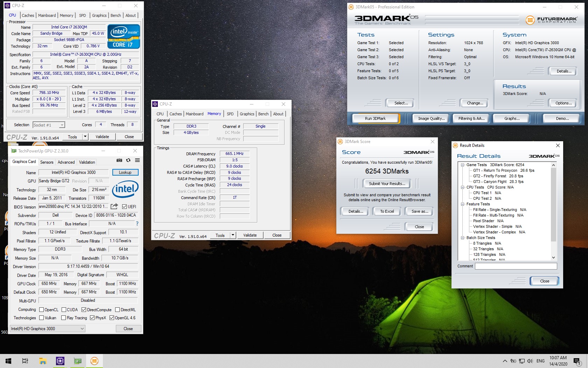Click Futuremark logo in 3DMark05 window

pyautogui.click(x=551, y=20)
